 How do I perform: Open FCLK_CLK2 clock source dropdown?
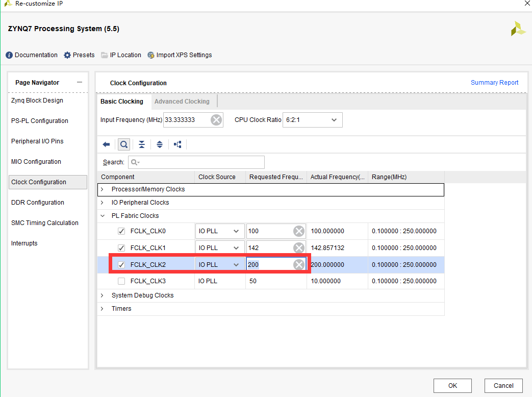(219, 265)
